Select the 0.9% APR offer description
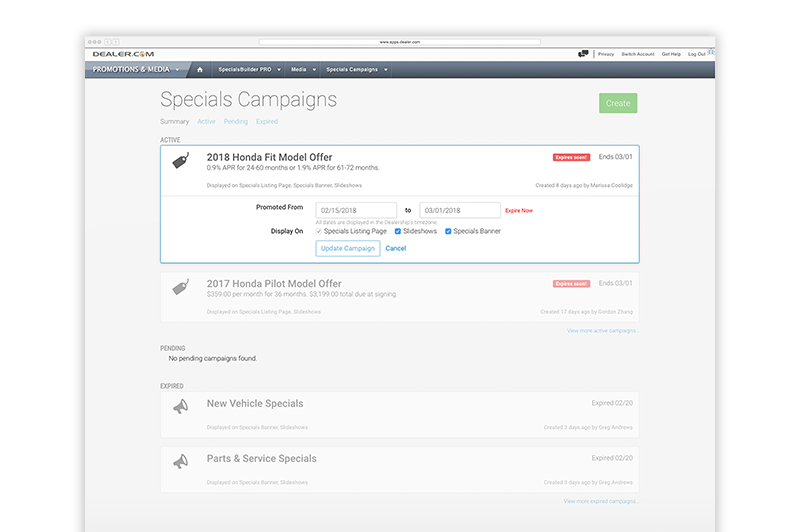800x532 pixels. pyautogui.click(x=293, y=168)
